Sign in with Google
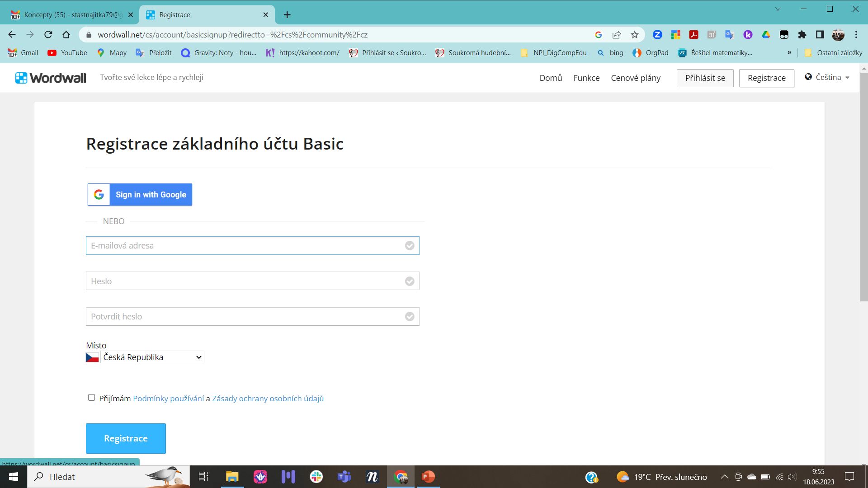Image resolution: width=868 pixels, height=488 pixels. pos(140,194)
